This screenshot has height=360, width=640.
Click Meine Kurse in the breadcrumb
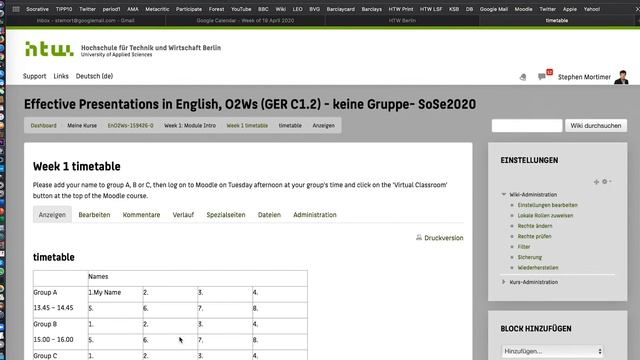pyautogui.click(x=82, y=126)
